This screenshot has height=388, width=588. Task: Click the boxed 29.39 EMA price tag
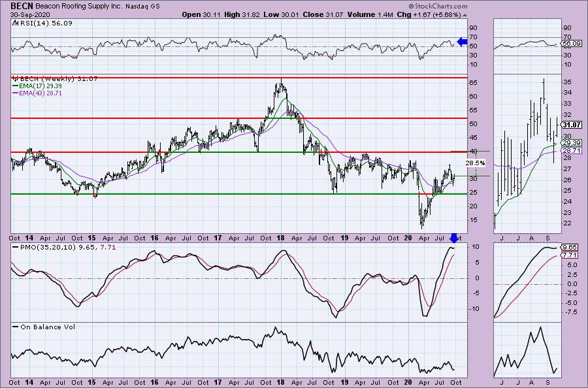tap(572, 143)
